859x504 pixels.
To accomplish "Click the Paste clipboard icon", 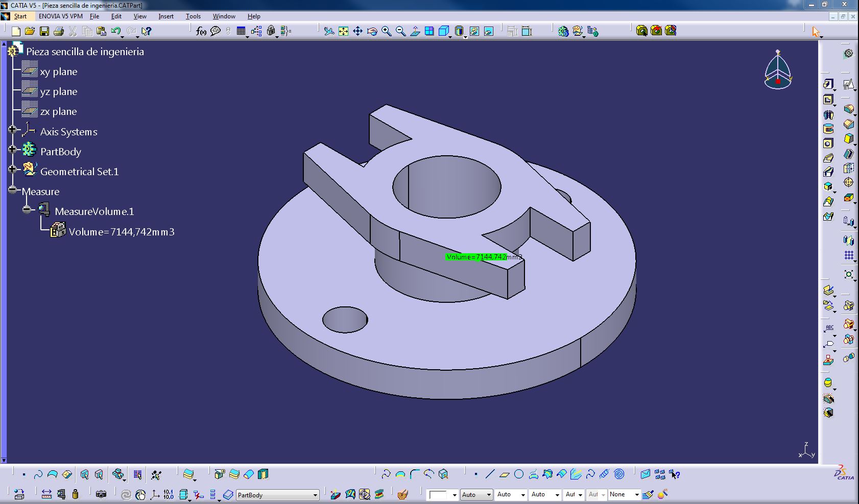I will pyautogui.click(x=101, y=32).
